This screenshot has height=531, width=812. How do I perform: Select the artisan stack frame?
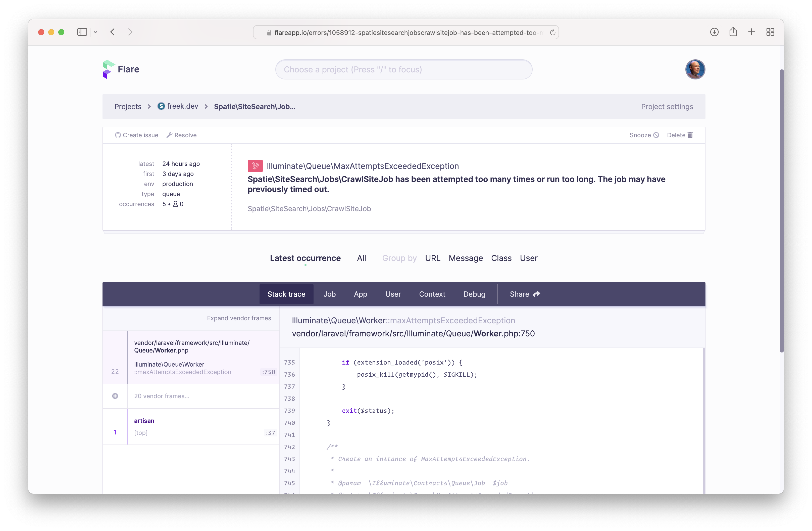tap(191, 427)
